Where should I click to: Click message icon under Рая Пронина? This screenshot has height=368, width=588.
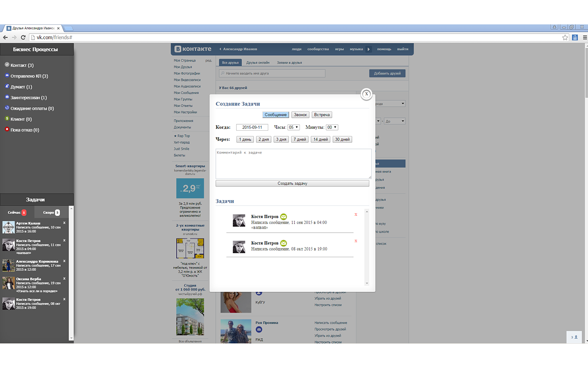coord(259,330)
